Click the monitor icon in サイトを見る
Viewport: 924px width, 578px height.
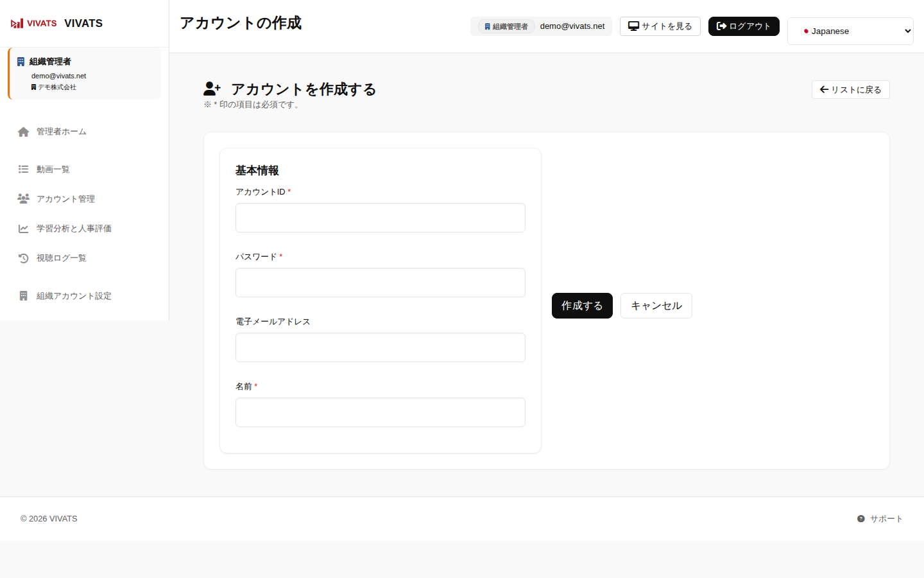click(x=633, y=26)
